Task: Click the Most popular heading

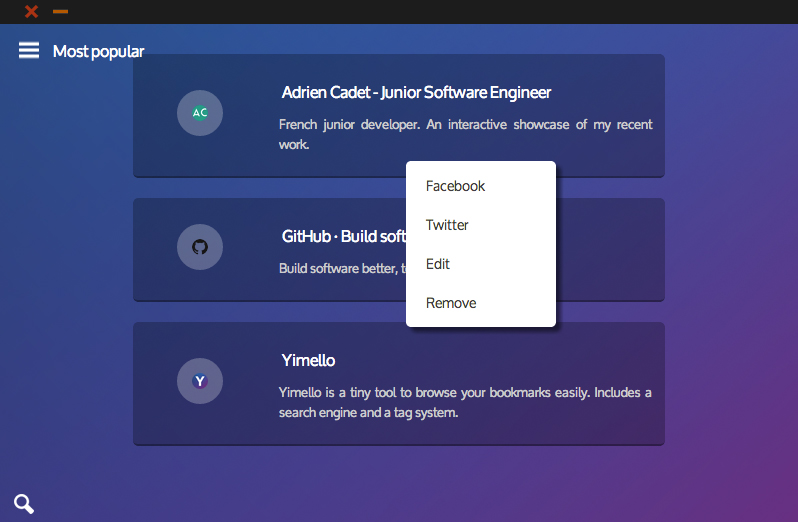Action: tap(99, 51)
